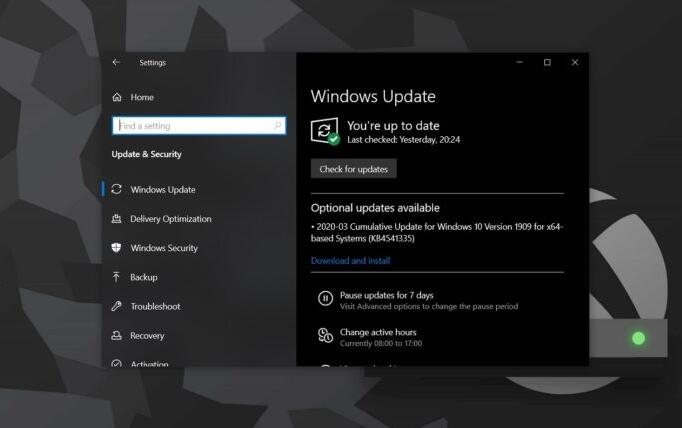The image size is (682, 428).
Task: Click the Backup arrow icon
Action: click(x=116, y=277)
